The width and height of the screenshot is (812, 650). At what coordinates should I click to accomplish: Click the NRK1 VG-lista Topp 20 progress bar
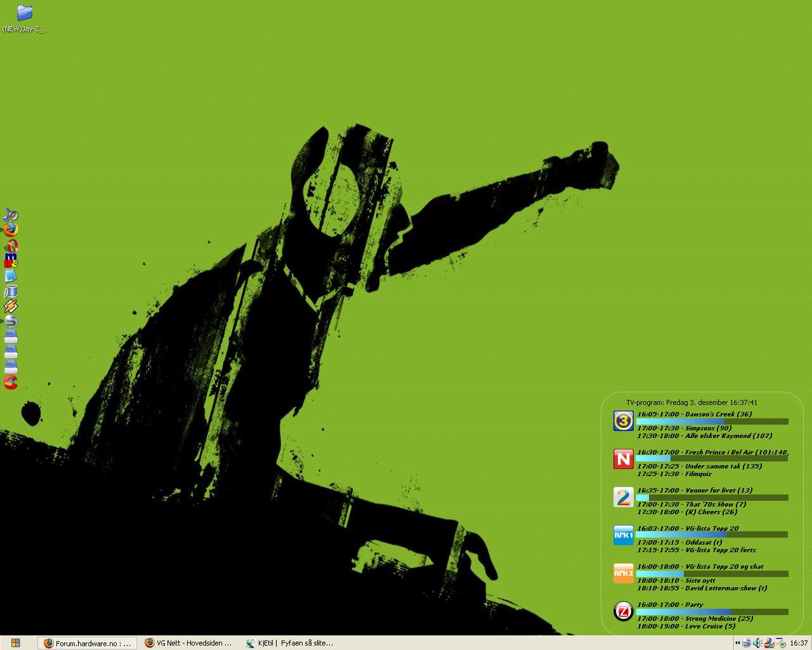pyautogui.click(x=712, y=534)
